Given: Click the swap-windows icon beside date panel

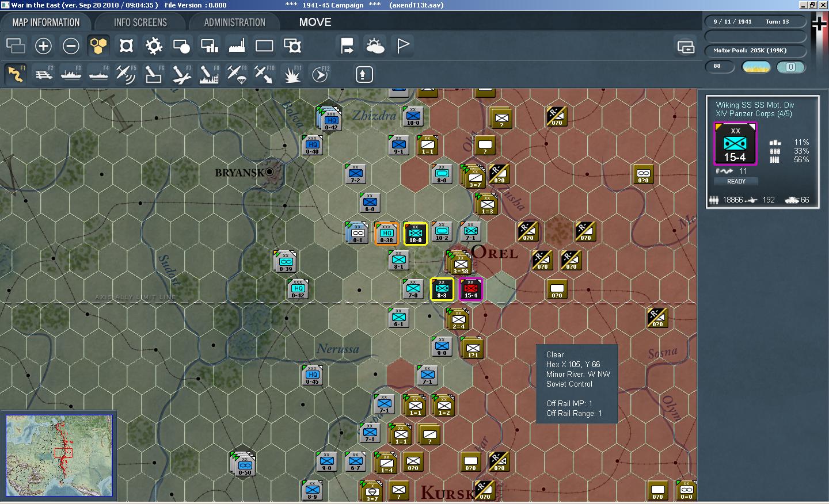Looking at the screenshot, I should pyautogui.click(x=685, y=47).
